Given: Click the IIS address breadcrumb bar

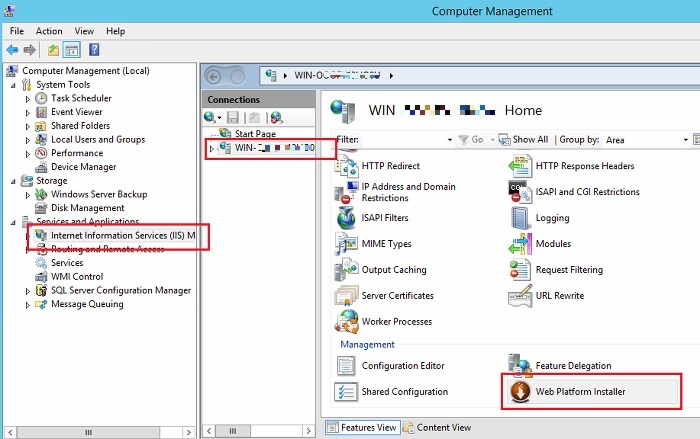Looking at the screenshot, I should click(479, 76).
